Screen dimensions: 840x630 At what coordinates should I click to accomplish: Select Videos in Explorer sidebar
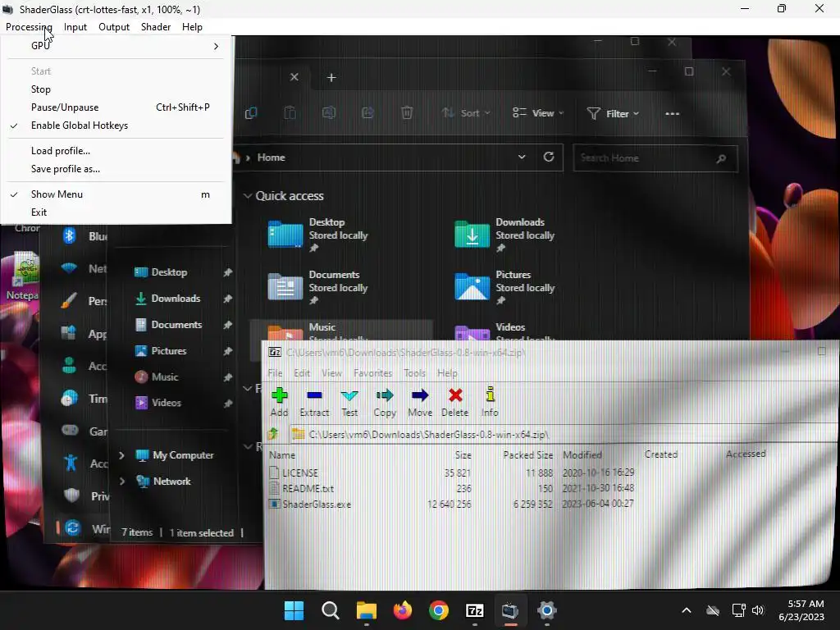(x=166, y=403)
